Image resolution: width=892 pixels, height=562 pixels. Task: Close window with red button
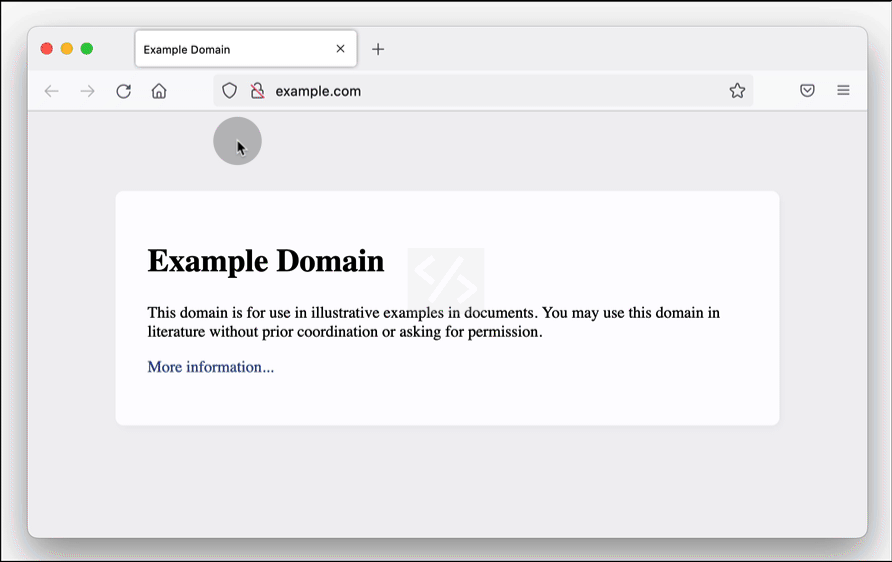[47, 49]
